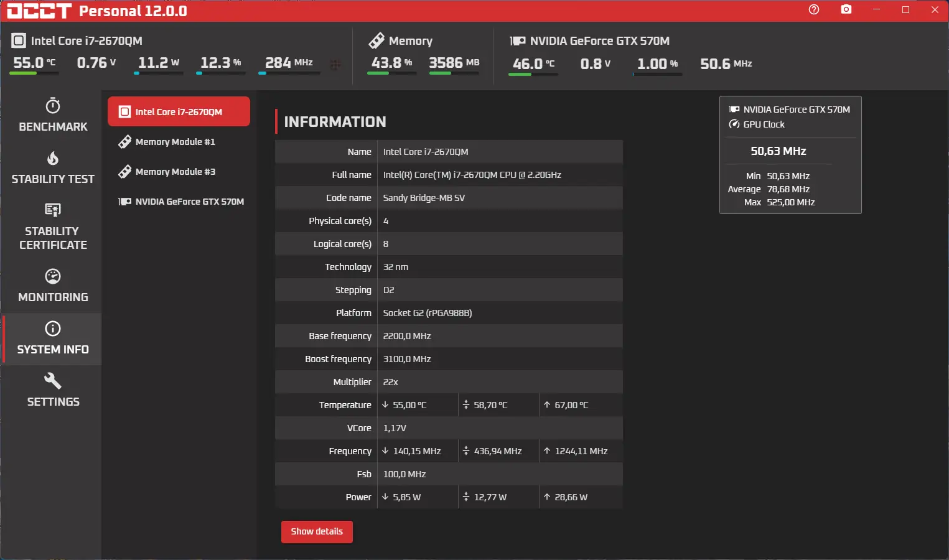
Task: Click the memory used reading 3586 MB
Action: (454, 63)
